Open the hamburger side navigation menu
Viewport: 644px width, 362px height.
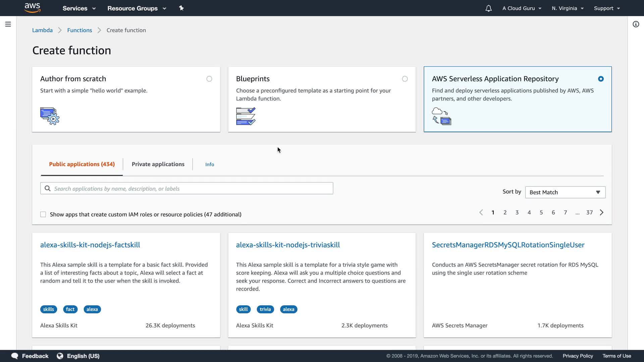coord(8,24)
